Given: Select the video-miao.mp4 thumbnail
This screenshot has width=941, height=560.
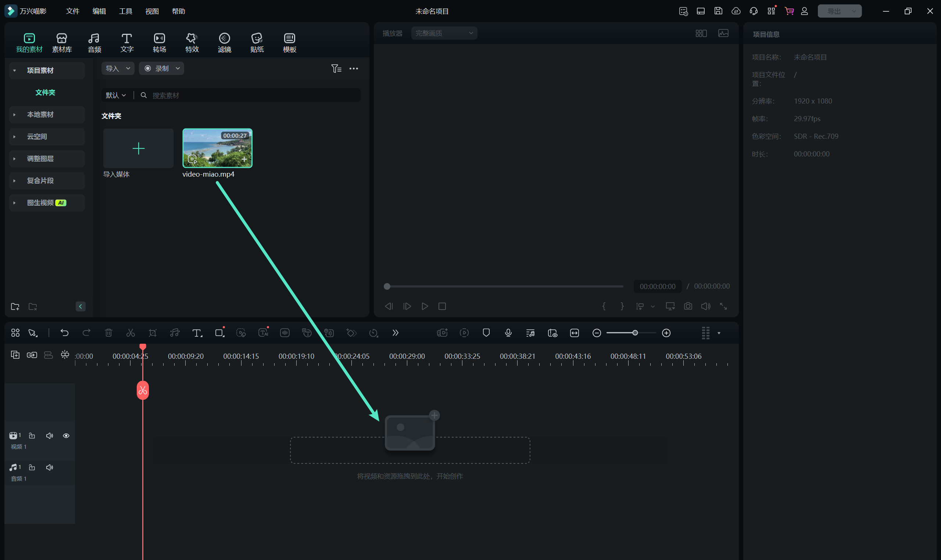Looking at the screenshot, I should click(x=217, y=148).
